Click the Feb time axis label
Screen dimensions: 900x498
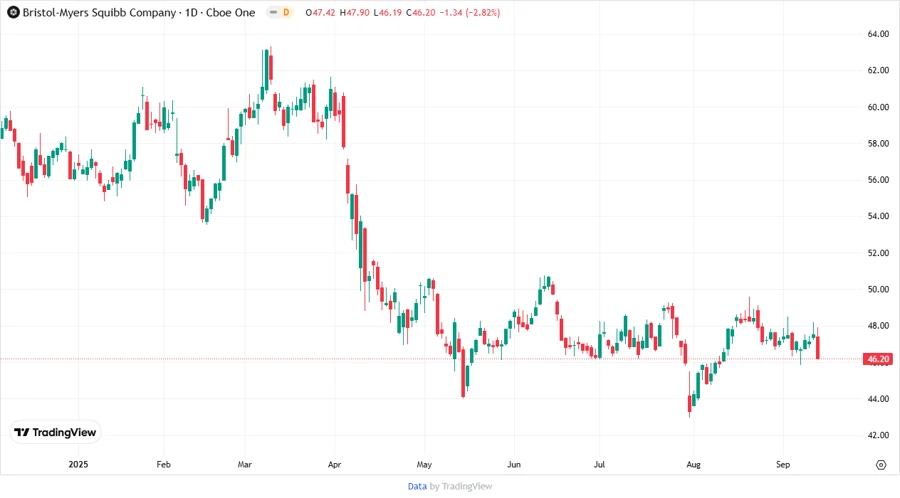164,464
